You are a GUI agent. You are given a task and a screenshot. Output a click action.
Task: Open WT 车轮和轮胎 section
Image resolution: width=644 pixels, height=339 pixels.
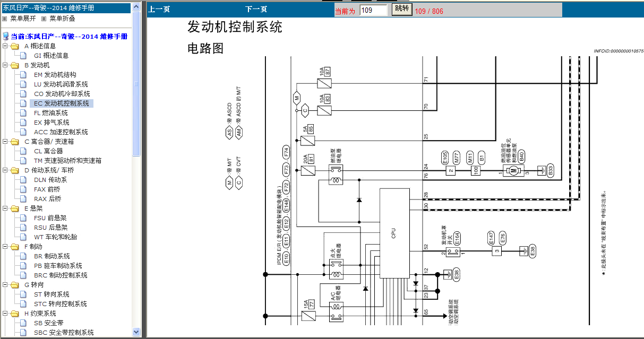coord(55,237)
